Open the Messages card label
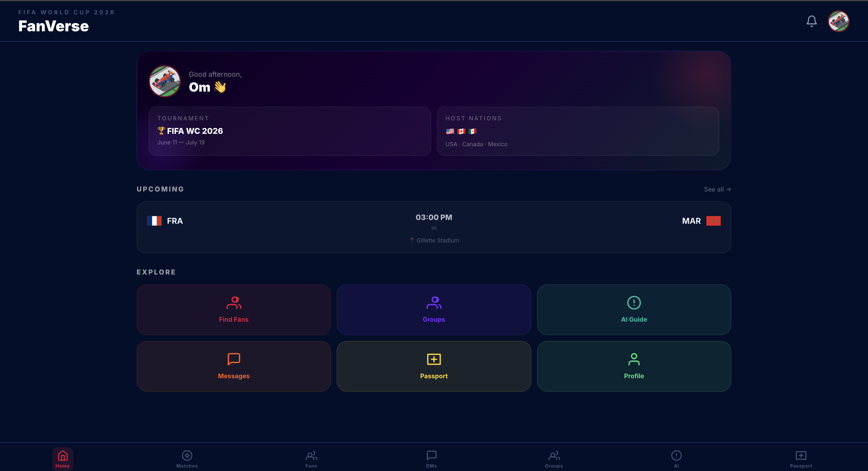 (x=234, y=376)
